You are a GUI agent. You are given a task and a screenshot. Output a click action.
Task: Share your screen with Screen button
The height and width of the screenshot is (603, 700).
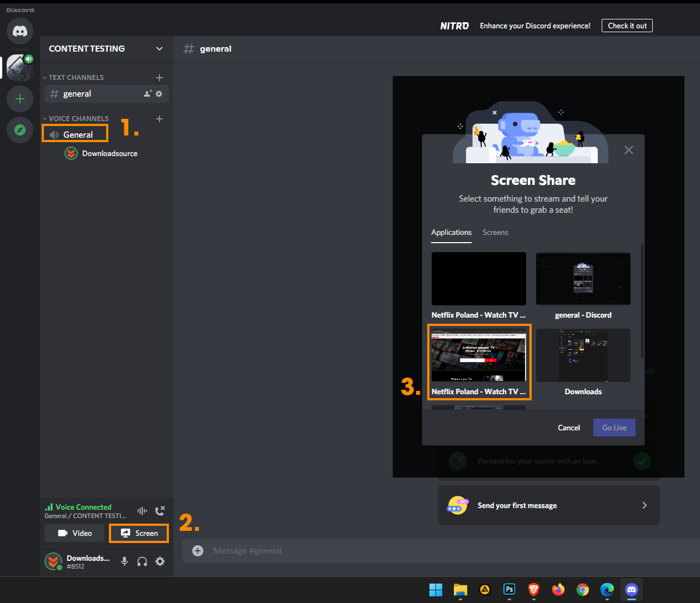coord(139,533)
